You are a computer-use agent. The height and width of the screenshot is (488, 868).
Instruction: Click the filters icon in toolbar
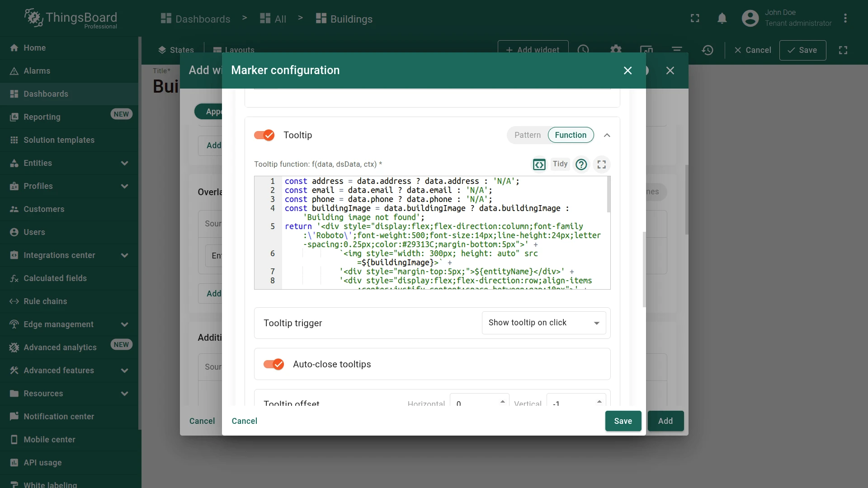point(677,50)
